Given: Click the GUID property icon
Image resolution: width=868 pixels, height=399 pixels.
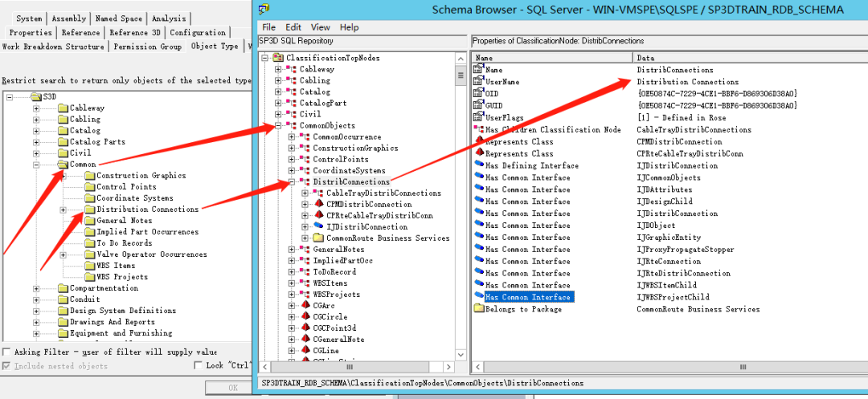Looking at the screenshot, I should coord(479,105).
